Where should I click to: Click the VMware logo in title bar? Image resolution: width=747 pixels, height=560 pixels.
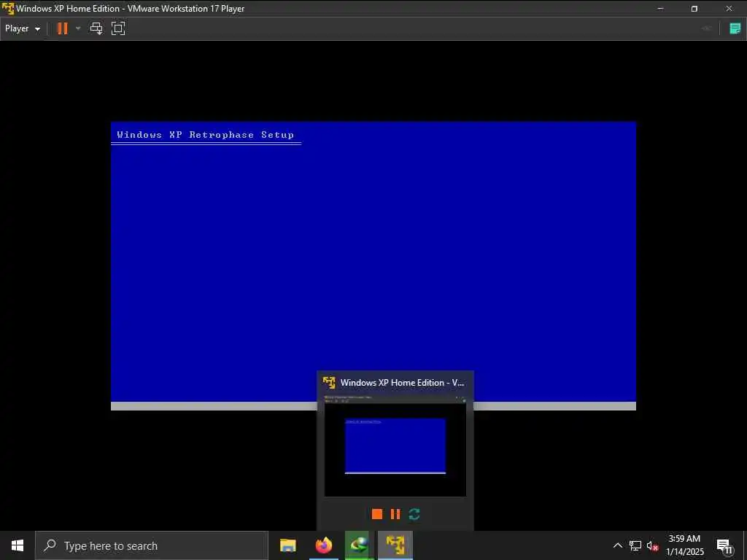pos(8,8)
